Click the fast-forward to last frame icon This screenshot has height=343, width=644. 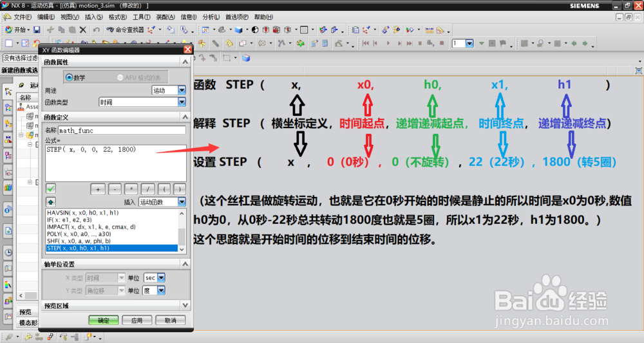[410, 43]
